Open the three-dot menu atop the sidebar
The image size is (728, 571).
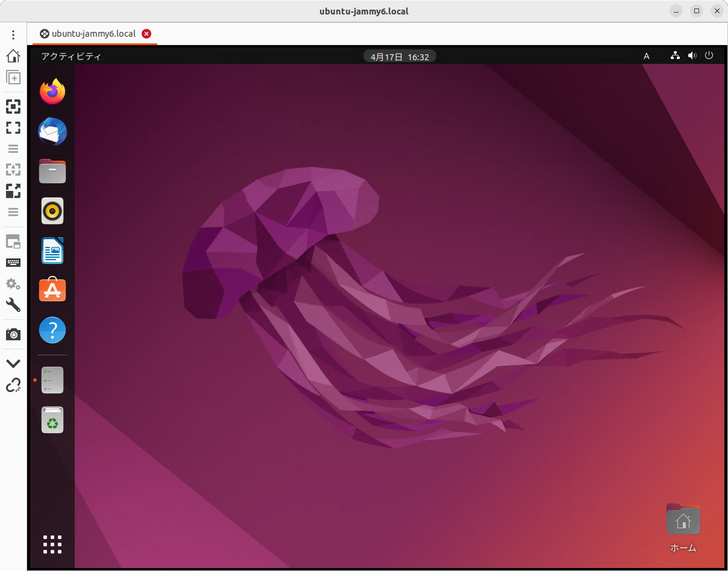[x=13, y=34]
